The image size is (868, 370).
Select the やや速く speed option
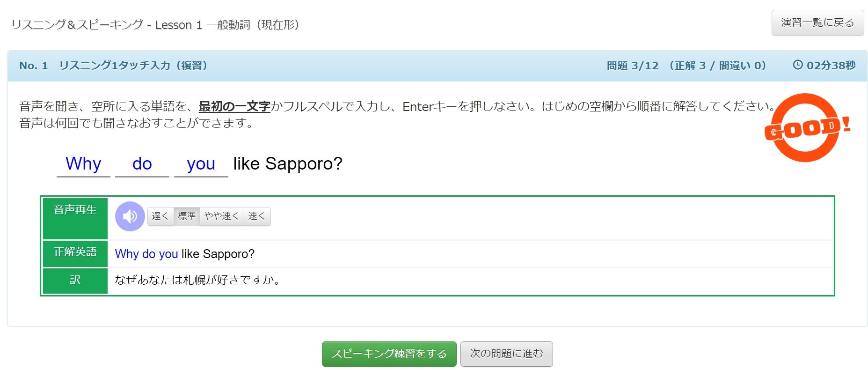tap(221, 216)
